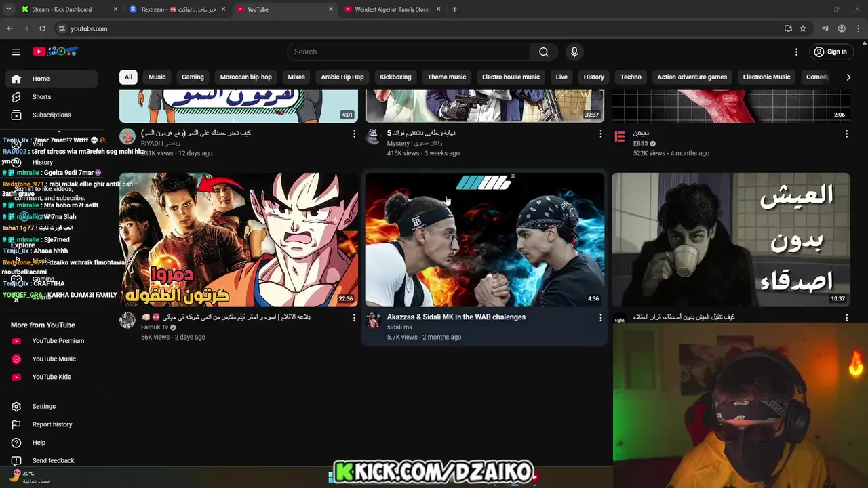Click the youtube.com address bar

pos(420,28)
